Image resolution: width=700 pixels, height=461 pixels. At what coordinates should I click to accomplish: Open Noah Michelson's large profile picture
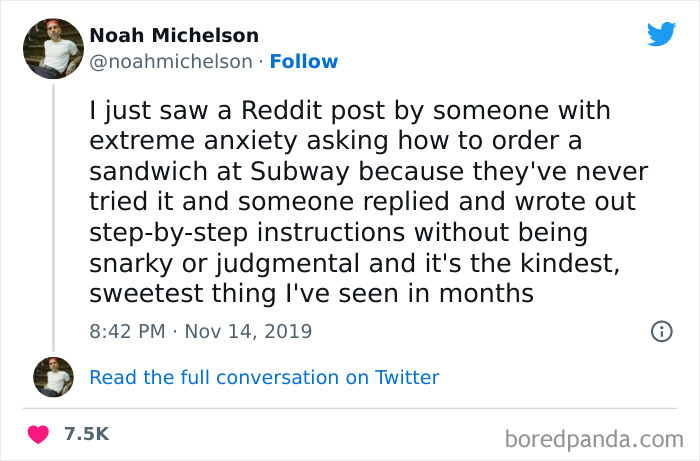[x=53, y=49]
